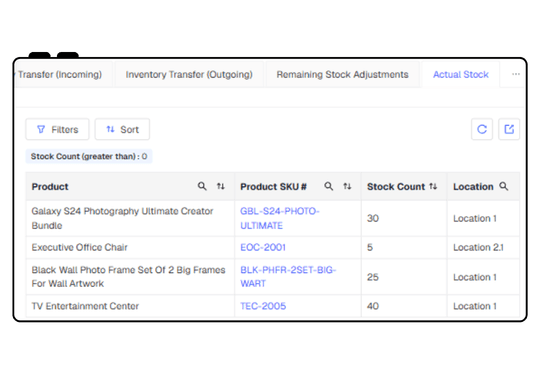Search within the Product column
Viewport: 540px width, 384px height.
pyautogui.click(x=202, y=186)
